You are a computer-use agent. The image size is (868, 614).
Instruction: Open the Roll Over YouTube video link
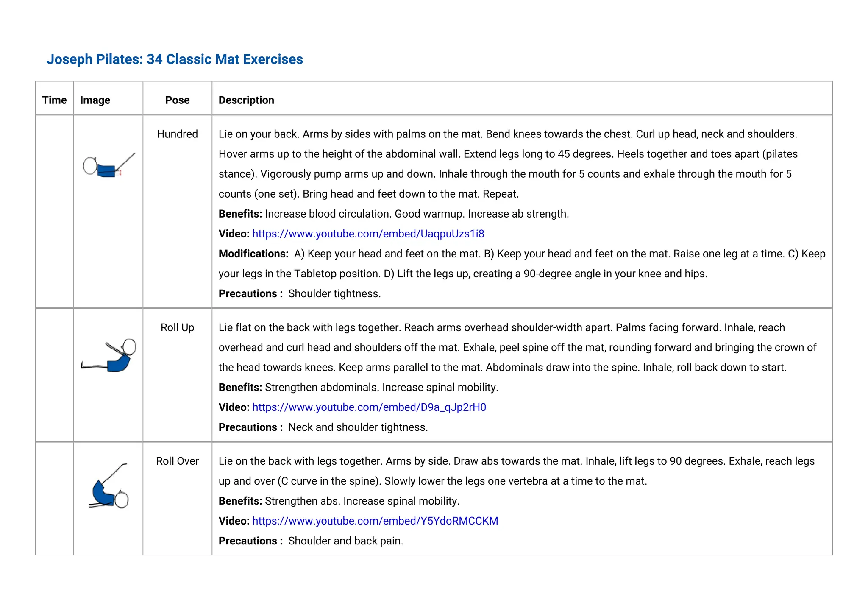375,521
